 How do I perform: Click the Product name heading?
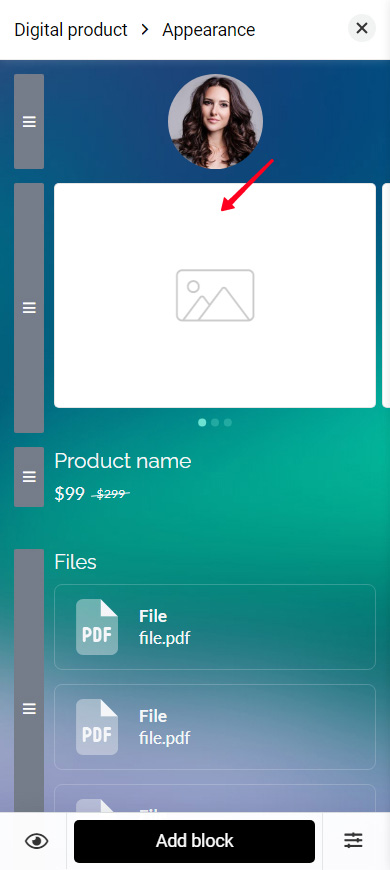click(123, 461)
